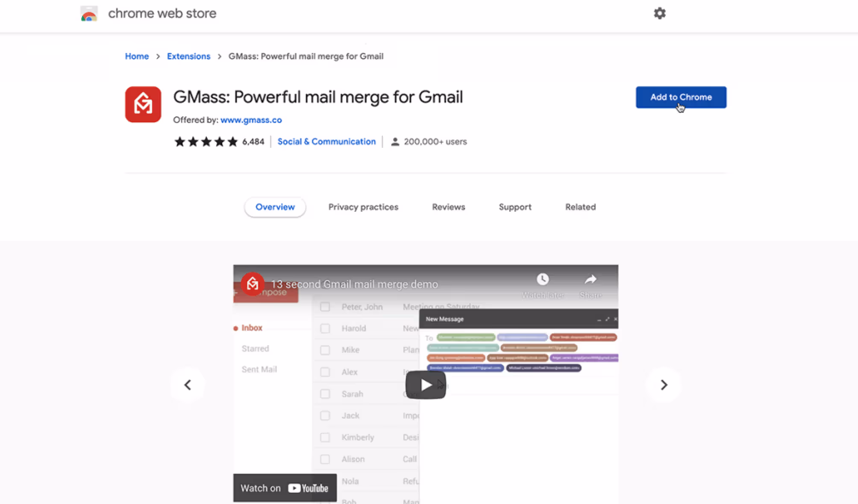Go to previous slide with left chevron
858x504 pixels.
pyautogui.click(x=188, y=385)
